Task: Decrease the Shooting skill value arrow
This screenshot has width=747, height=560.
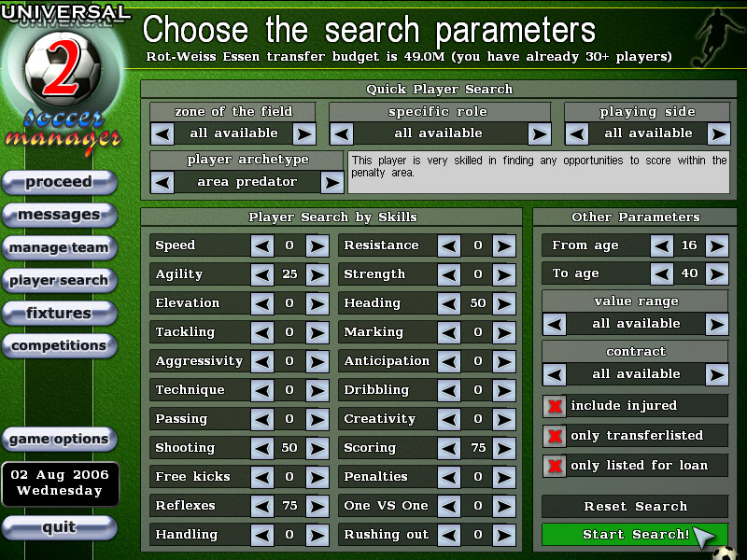Action: [x=262, y=448]
